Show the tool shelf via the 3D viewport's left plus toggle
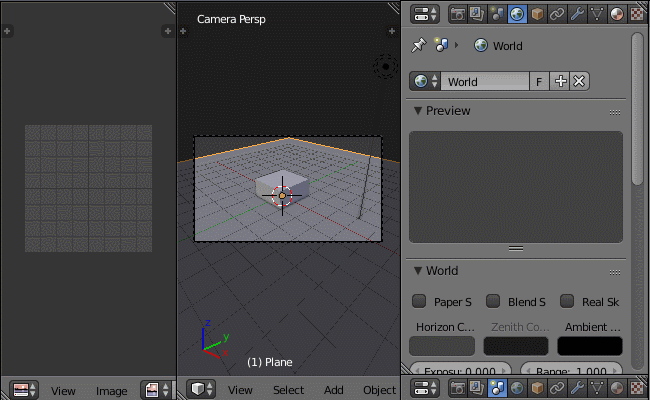This screenshot has height=400, width=650. [183, 32]
